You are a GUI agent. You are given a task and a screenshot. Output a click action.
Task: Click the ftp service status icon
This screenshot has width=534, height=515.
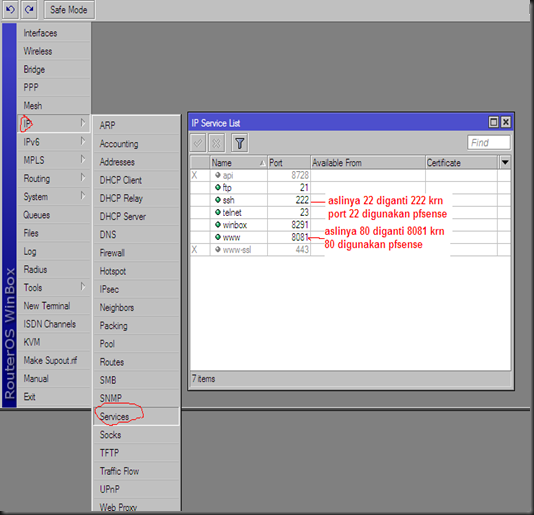click(218, 187)
